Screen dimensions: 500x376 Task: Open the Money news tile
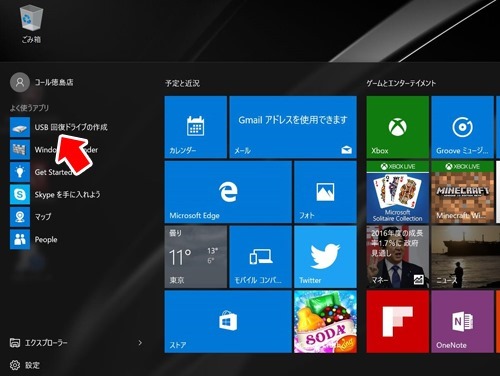[397, 257]
